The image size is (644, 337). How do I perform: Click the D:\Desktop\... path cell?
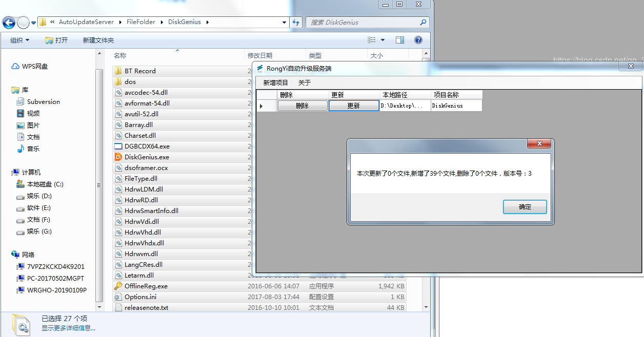pos(405,106)
